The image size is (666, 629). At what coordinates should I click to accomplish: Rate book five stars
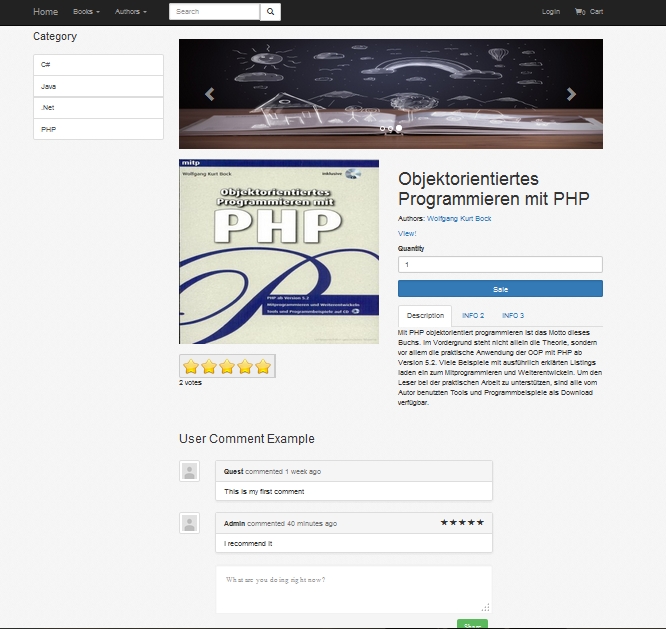point(263,366)
